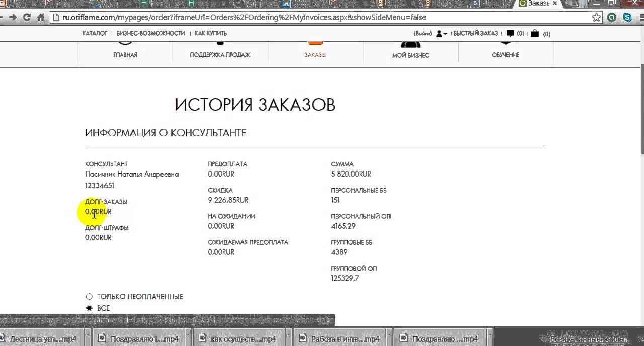
Task: Open the Skype extension icon
Action: [x=628, y=17]
